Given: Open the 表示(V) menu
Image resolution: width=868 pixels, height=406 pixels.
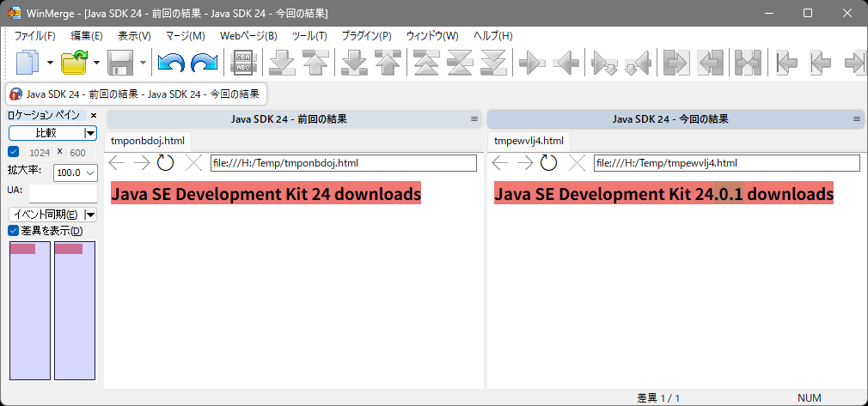Looking at the screenshot, I should (x=135, y=36).
